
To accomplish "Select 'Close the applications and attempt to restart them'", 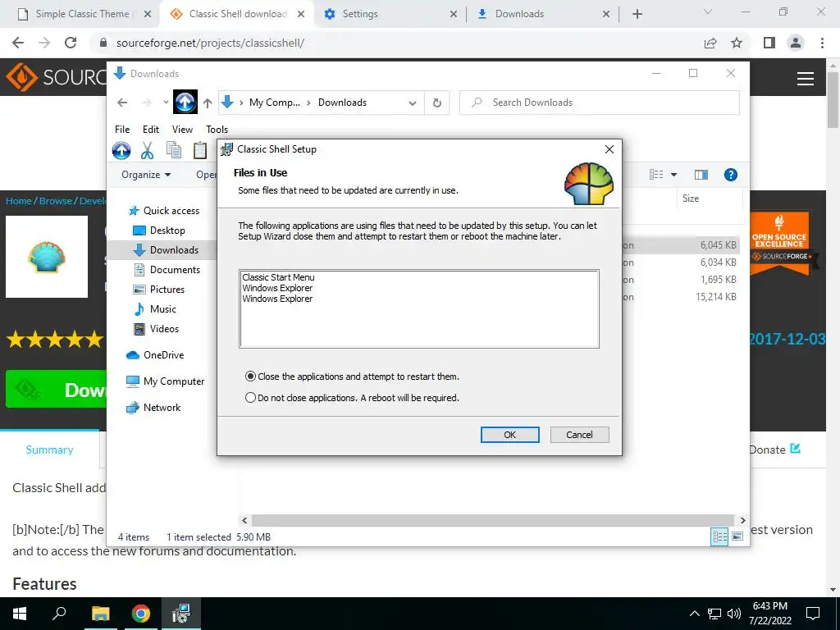I will (x=352, y=377).
